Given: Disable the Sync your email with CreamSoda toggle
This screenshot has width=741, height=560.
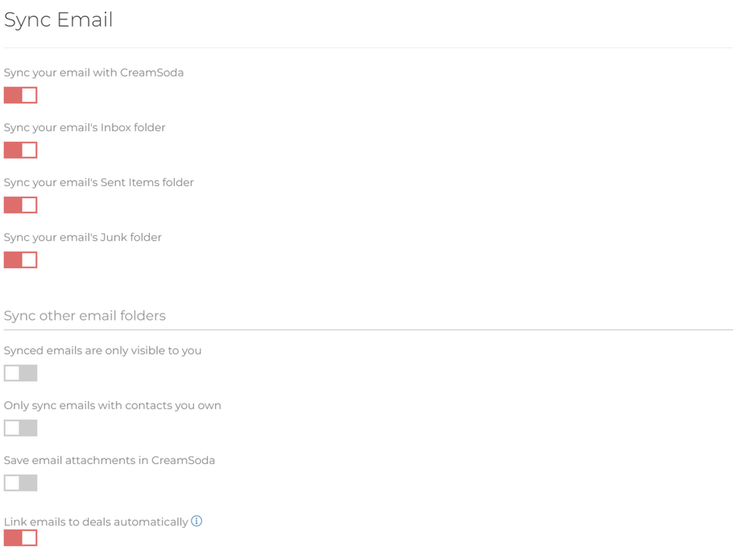Looking at the screenshot, I should pos(21,95).
